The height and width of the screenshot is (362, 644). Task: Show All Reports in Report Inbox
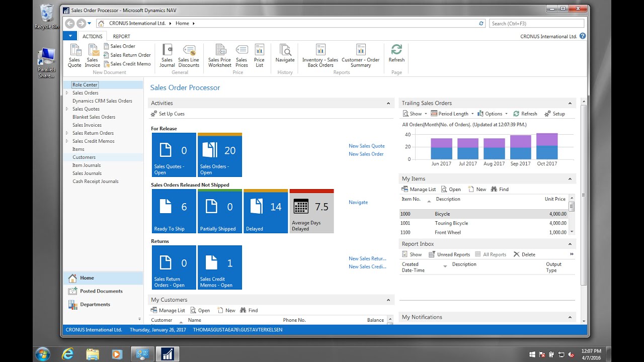pyautogui.click(x=491, y=255)
